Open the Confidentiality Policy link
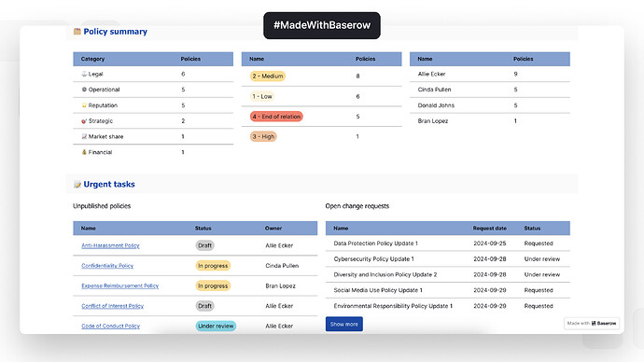 tap(107, 266)
